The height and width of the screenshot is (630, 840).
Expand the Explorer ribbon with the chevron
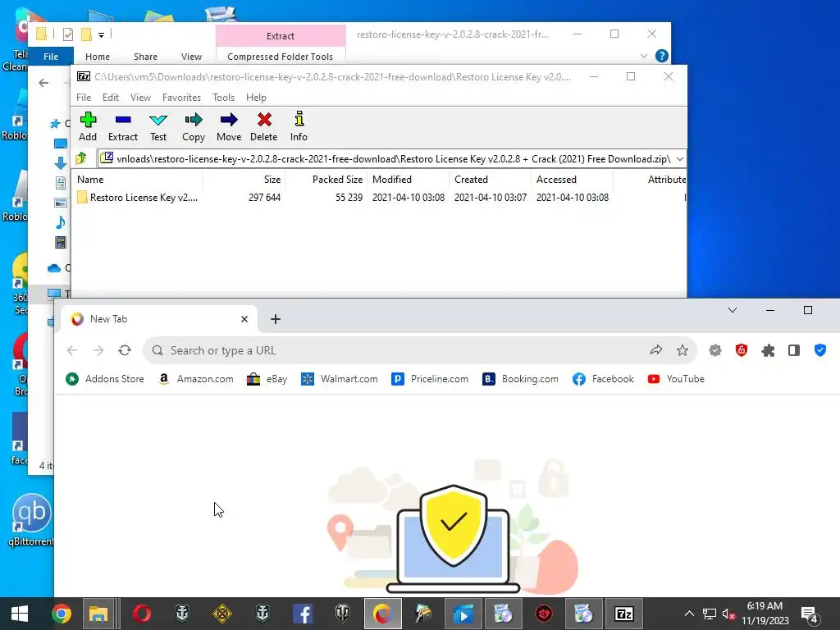tap(644, 56)
